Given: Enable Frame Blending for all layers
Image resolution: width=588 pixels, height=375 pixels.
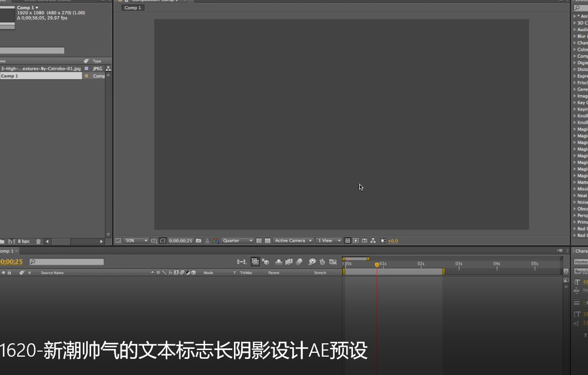Looking at the screenshot, I should (x=289, y=262).
